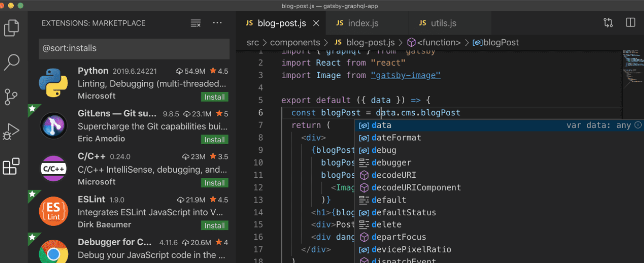Screen dimensions: 644x263
Task: Click the Python download count icon
Action: pos(179,71)
